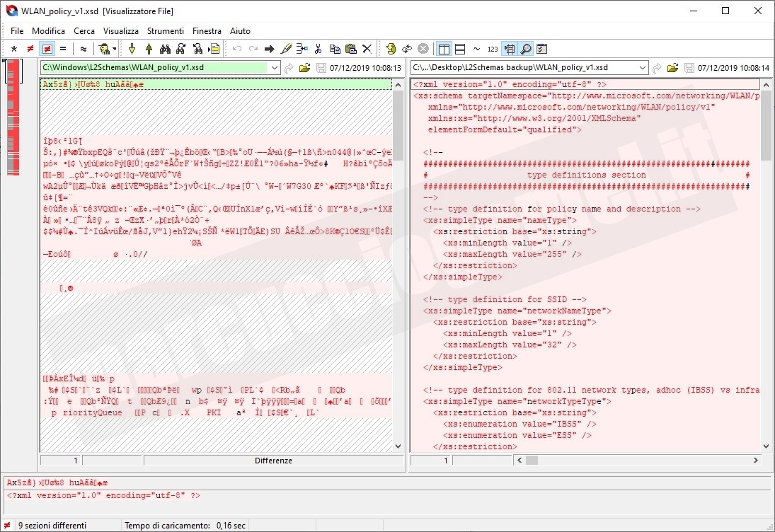Viewport: 775px width, 532px height.
Task: Click left pane scroll down arrow
Action: coord(398,446)
